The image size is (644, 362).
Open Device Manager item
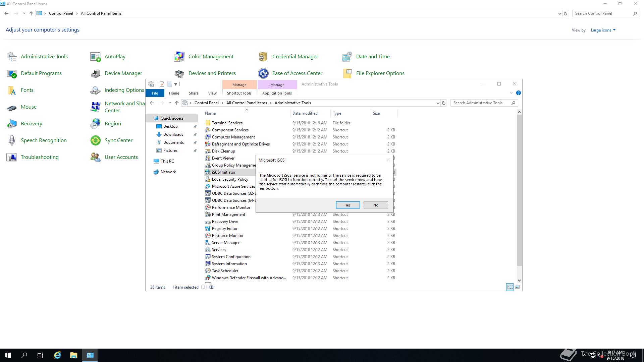(x=116, y=73)
